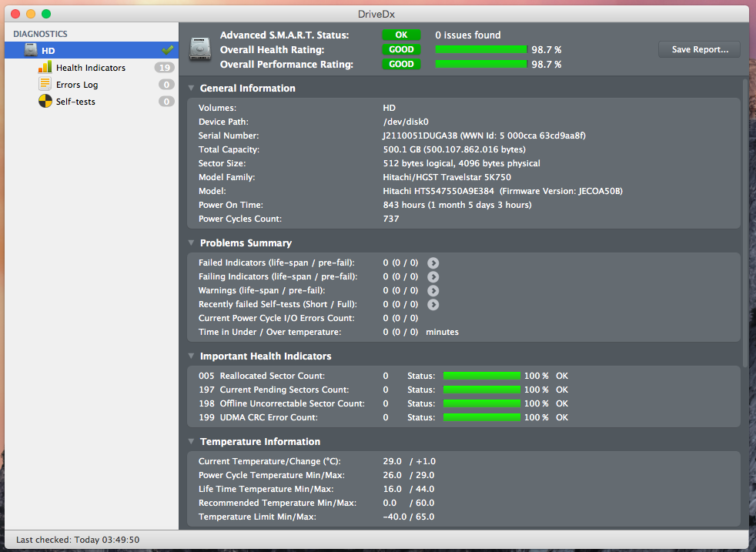Click Reallocated Sector Count status bar

(x=482, y=376)
